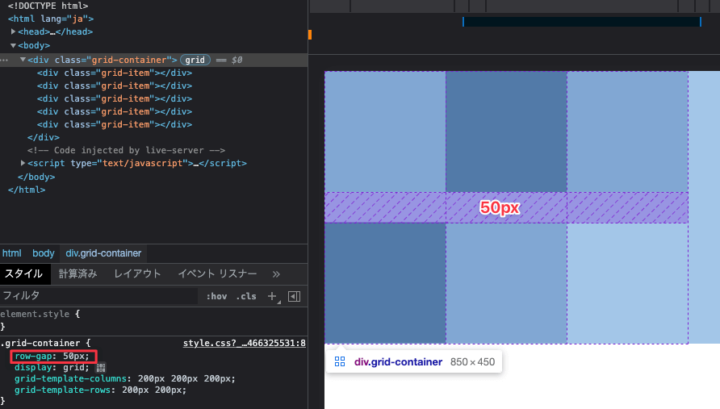Select the last grid-item div
This screenshot has height=409, width=720.
click(x=114, y=124)
